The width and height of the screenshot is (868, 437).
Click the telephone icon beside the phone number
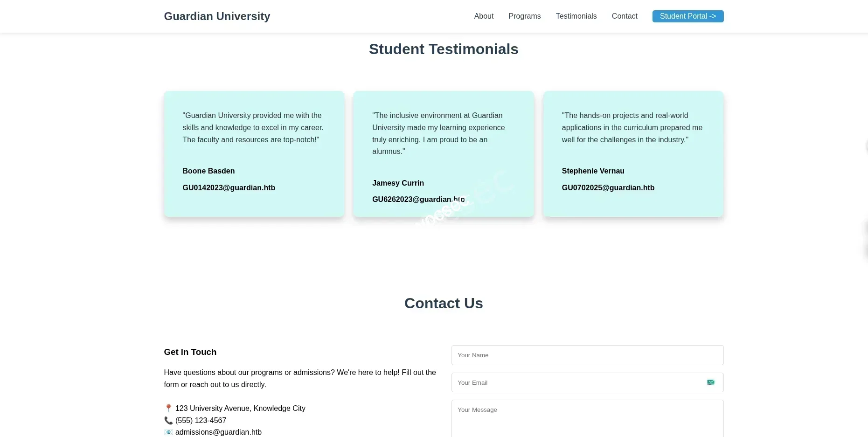[x=168, y=421]
